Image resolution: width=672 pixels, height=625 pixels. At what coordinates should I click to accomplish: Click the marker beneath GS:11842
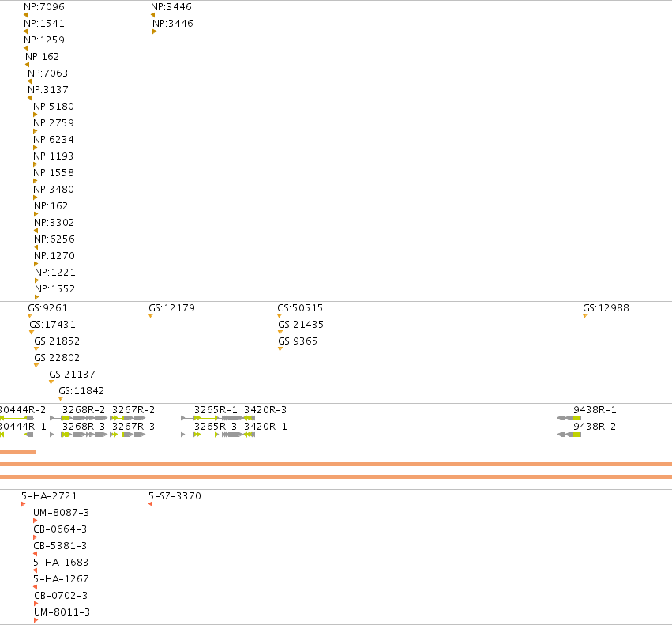click(61, 399)
